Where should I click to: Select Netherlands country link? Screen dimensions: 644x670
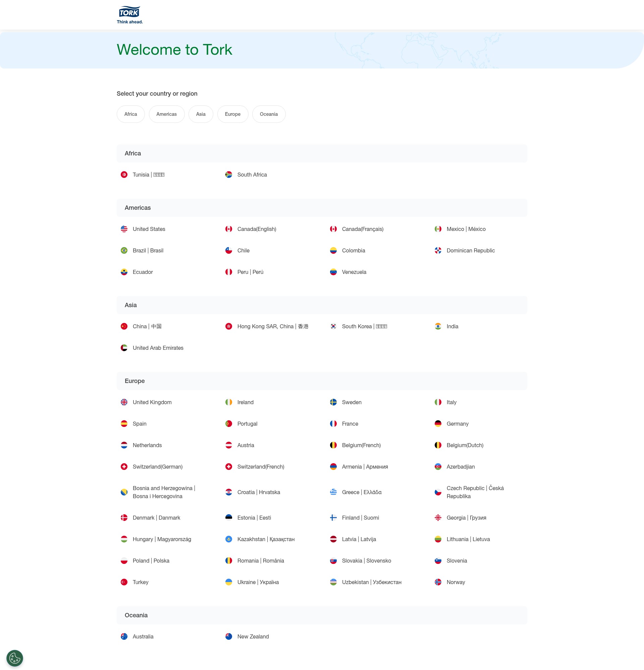coord(147,445)
